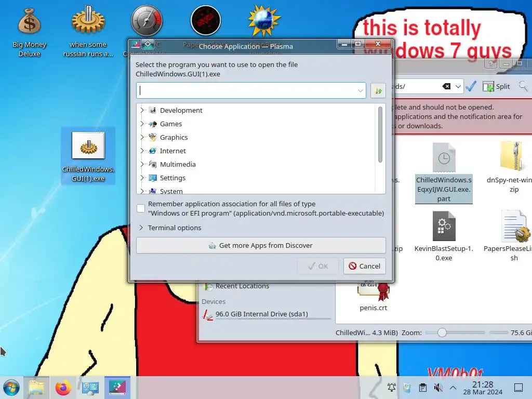Click the search magnifier in Dolphin

(x=523, y=86)
